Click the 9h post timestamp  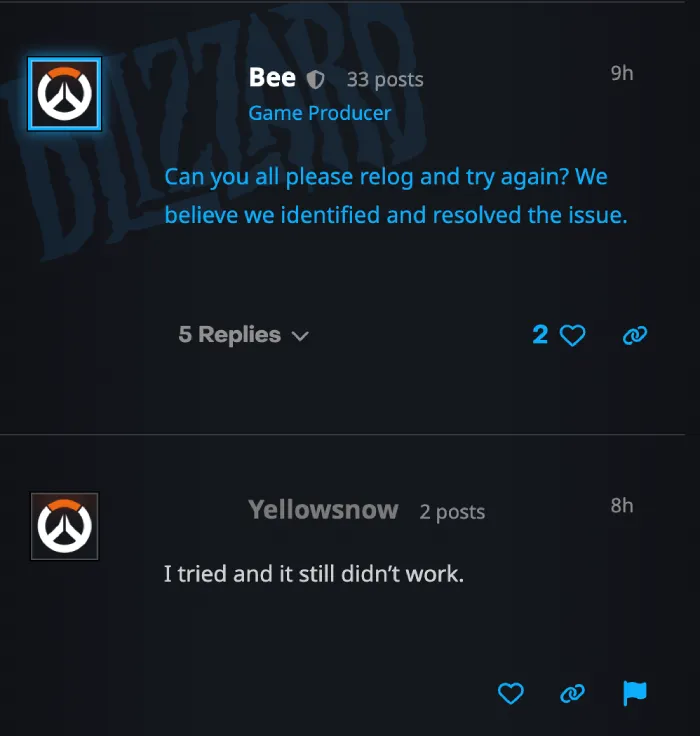[622, 73]
